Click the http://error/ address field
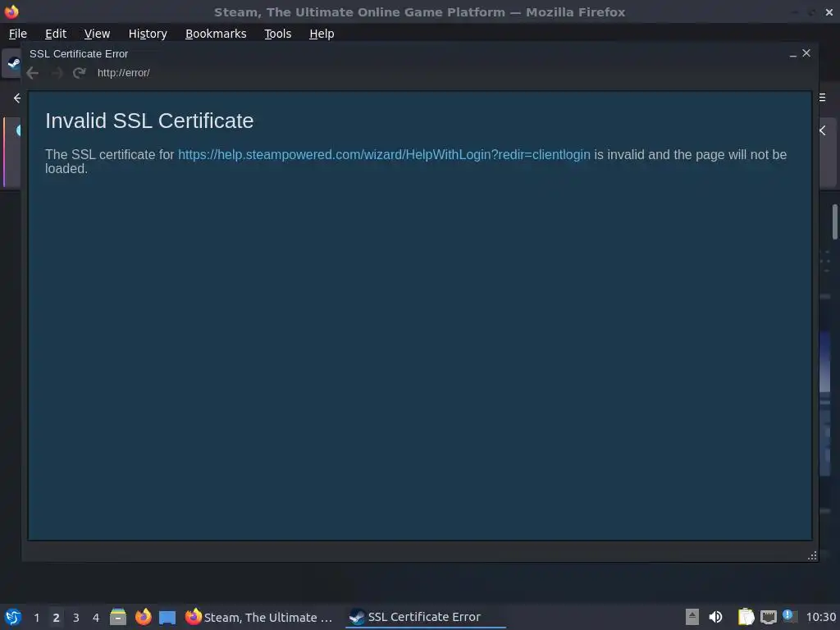 pyautogui.click(x=123, y=73)
